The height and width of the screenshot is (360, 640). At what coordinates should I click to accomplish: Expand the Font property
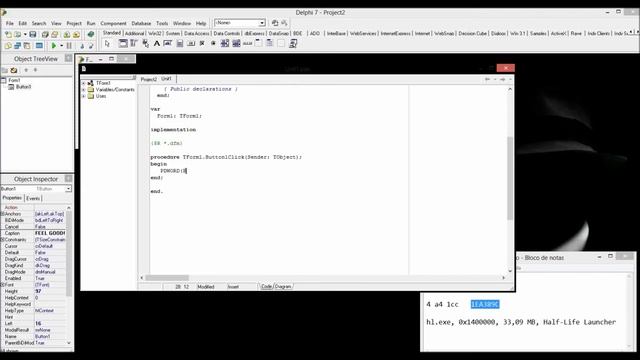point(2,284)
